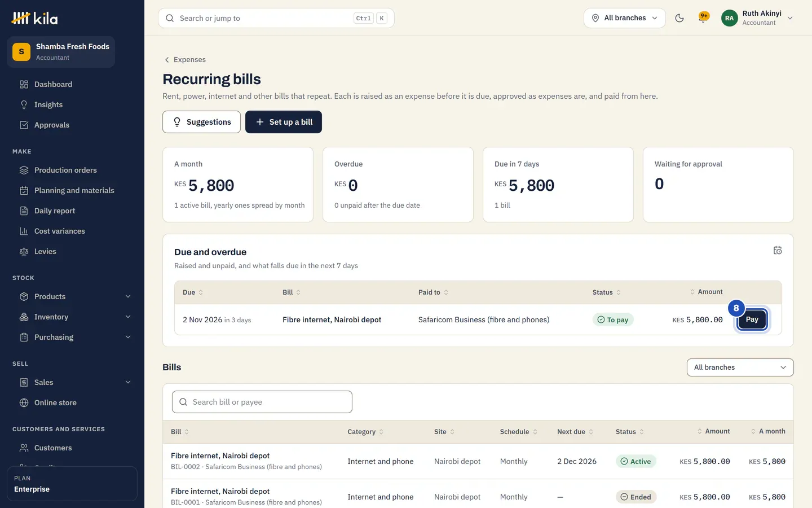Click the Dashboard sidebar icon
812x508 pixels.
coord(24,84)
